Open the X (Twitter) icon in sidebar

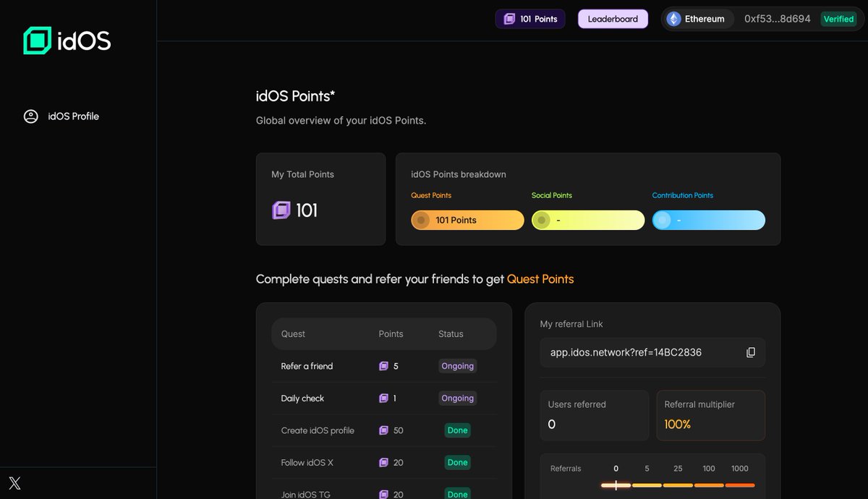point(14,483)
